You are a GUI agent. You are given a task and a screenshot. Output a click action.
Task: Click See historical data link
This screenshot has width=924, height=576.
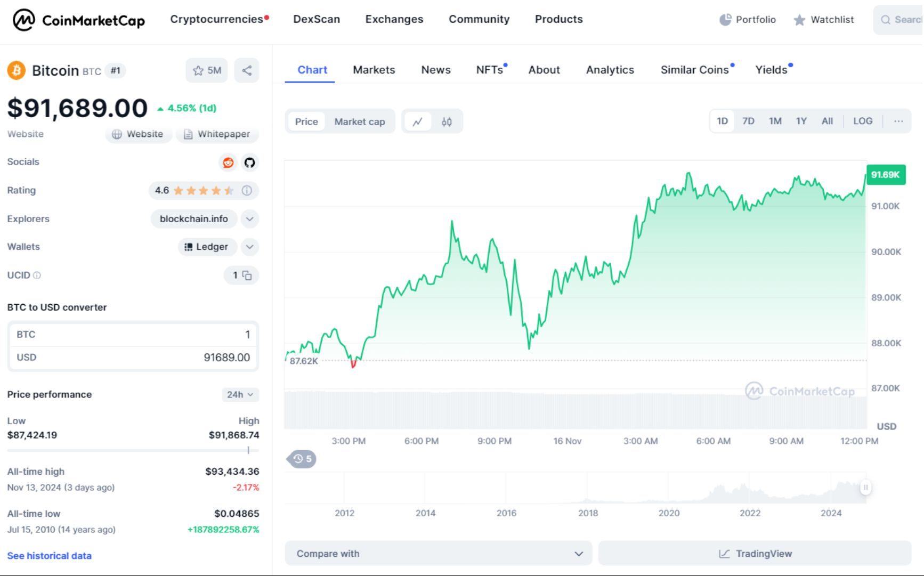tap(49, 556)
